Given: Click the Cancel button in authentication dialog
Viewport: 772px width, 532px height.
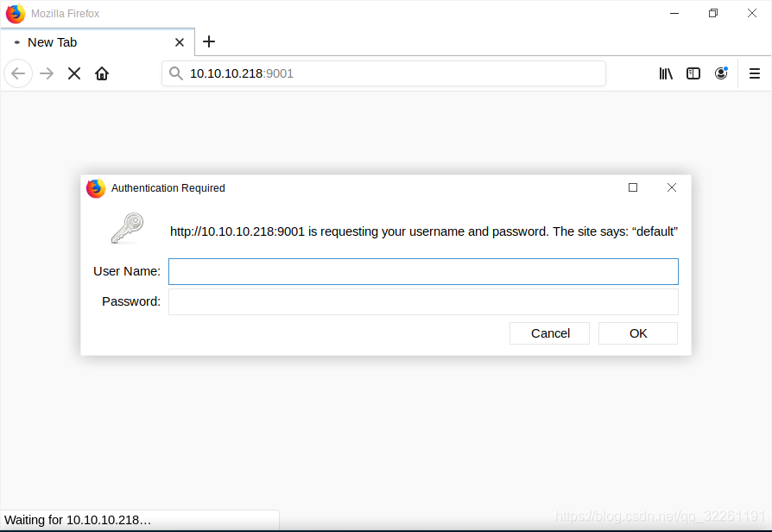Looking at the screenshot, I should [549, 333].
